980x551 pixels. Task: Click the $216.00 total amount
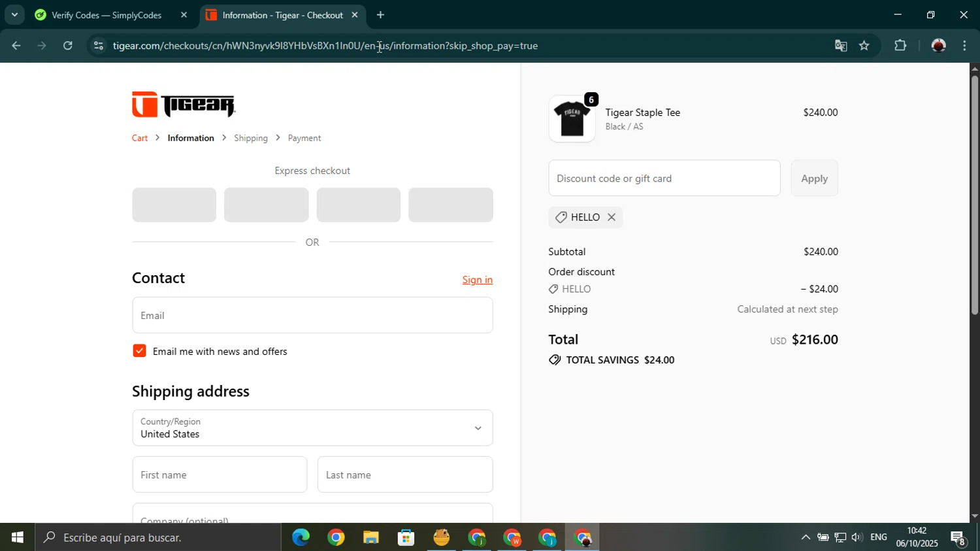pyautogui.click(x=815, y=339)
